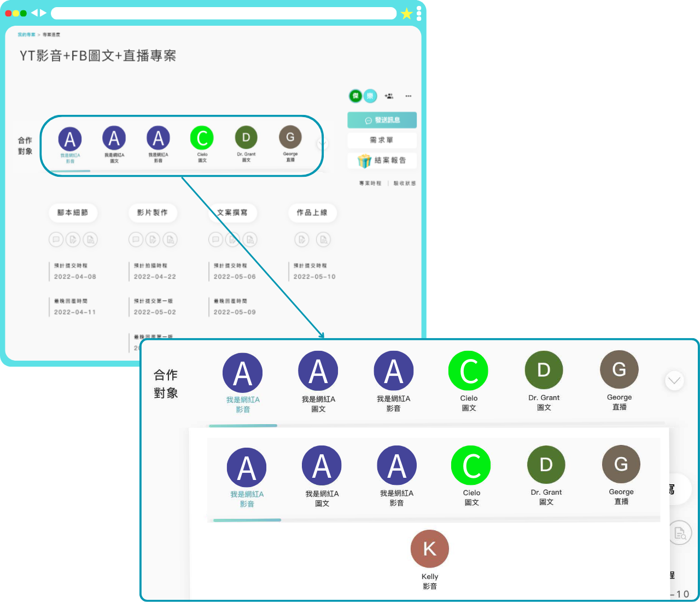Click document edit icon under 作品上線

[x=302, y=240]
